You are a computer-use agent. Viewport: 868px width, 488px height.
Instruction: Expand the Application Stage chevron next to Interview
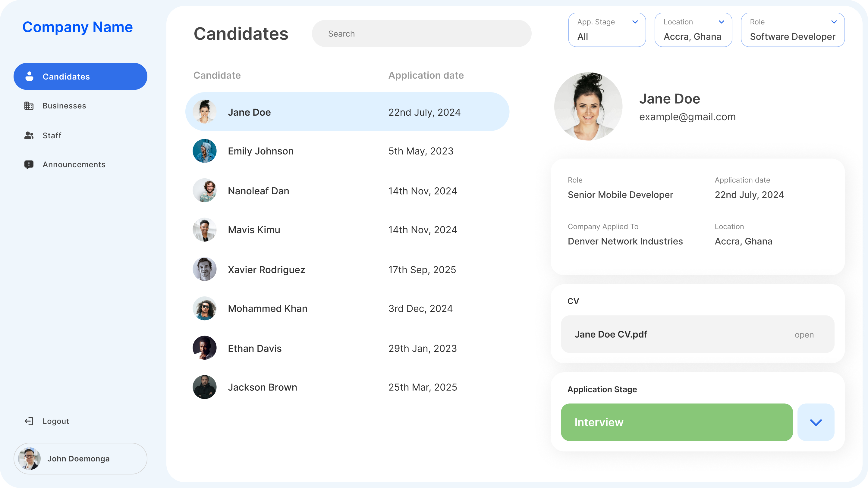[x=816, y=422]
